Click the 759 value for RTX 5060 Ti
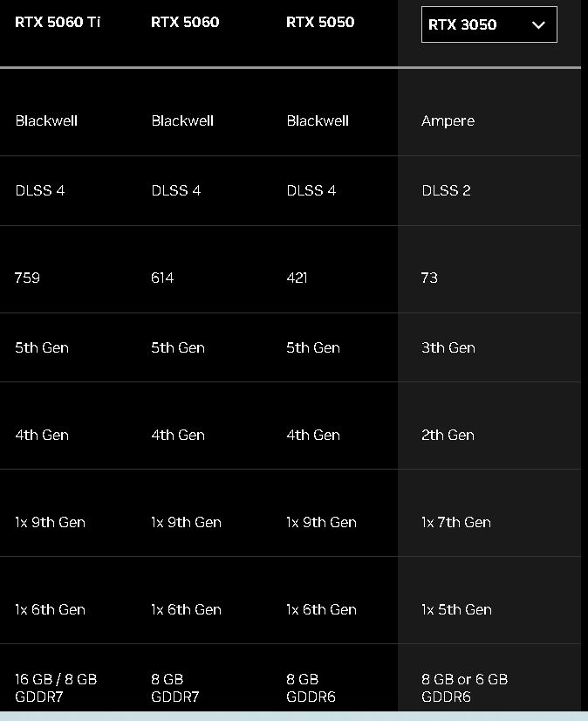The width and height of the screenshot is (588, 721). (27, 278)
